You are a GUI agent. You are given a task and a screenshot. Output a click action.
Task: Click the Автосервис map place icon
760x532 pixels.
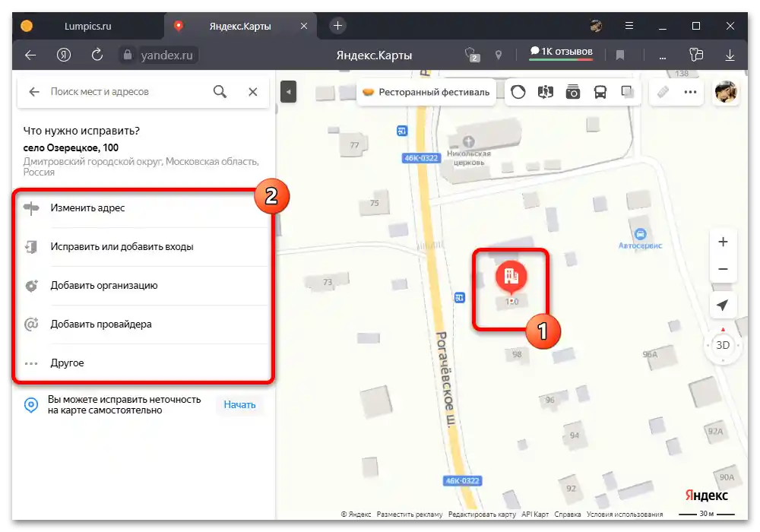640,235
